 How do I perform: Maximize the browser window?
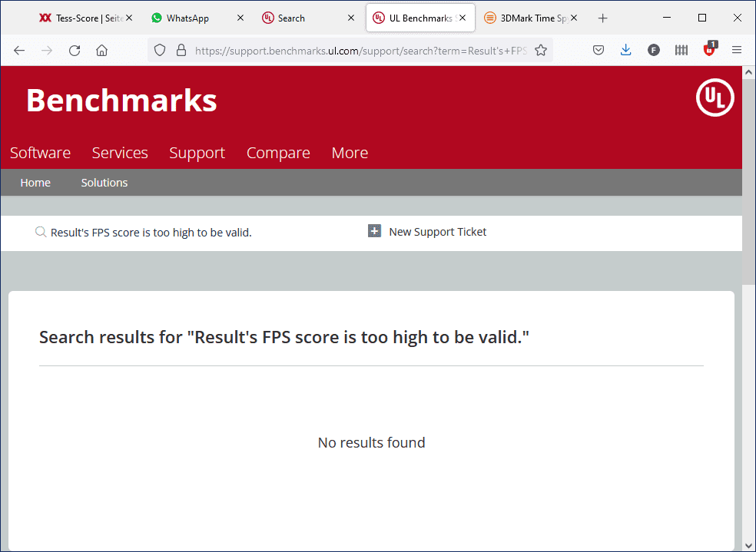(702, 18)
